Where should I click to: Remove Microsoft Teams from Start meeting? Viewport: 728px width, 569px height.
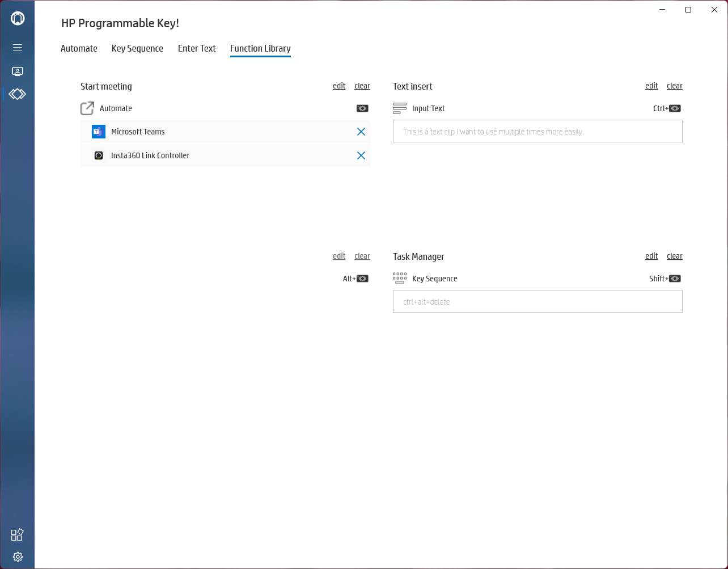361,132
